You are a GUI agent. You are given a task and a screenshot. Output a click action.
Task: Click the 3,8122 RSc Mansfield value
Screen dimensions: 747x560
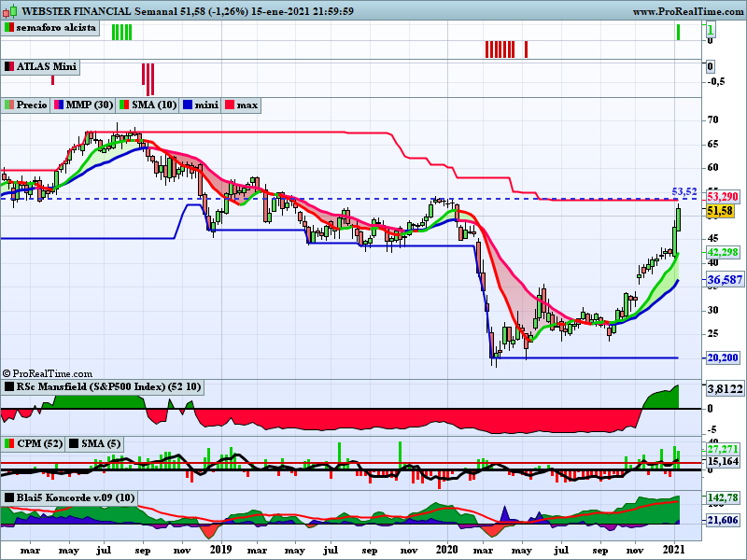pyautogui.click(x=725, y=389)
